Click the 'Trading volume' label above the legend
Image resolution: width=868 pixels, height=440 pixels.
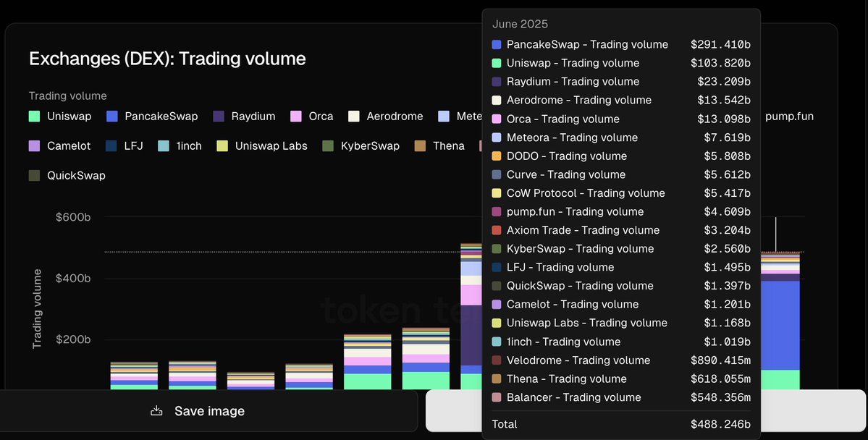[x=67, y=96]
